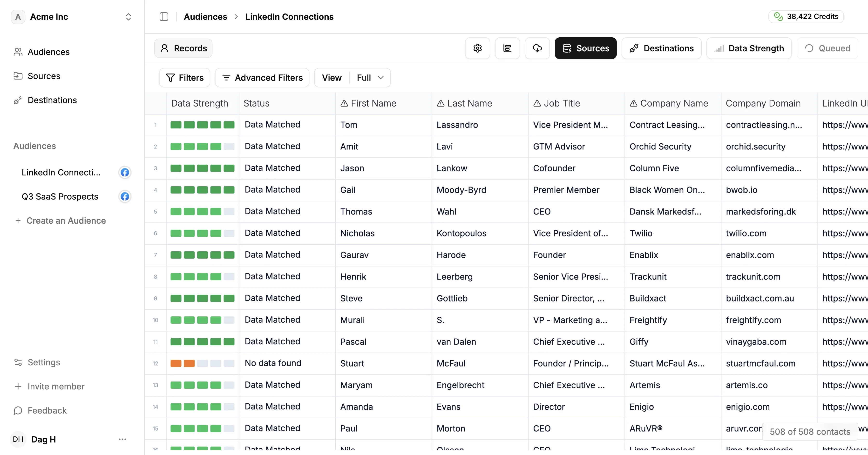Image resolution: width=868 pixels, height=455 pixels.
Task: Expand the Acme Inc workspace switcher
Action: [x=128, y=16]
